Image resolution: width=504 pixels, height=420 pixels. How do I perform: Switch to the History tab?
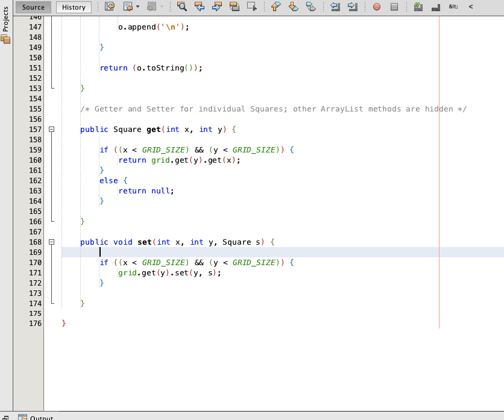(x=74, y=7)
